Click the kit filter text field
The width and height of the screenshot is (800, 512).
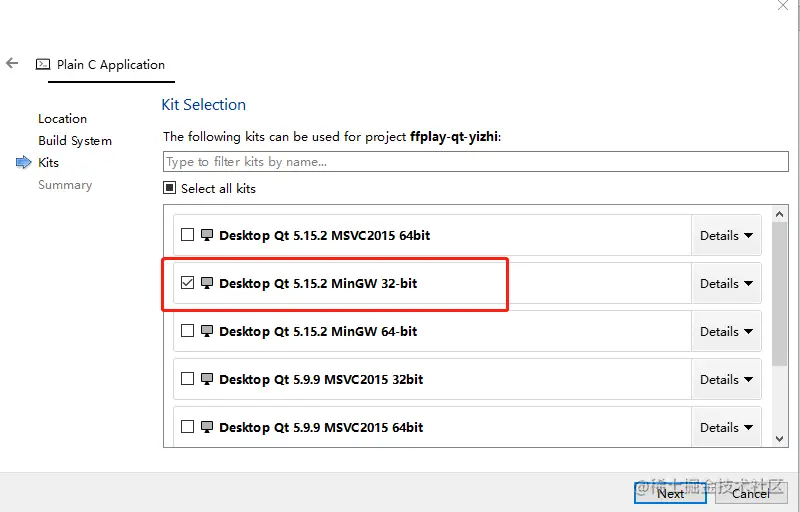click(475, 162)
